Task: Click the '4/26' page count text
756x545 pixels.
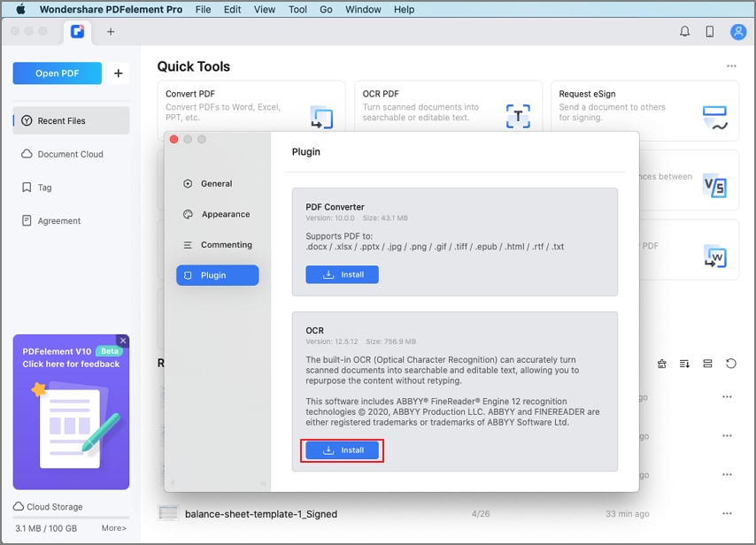Action: 481,514
